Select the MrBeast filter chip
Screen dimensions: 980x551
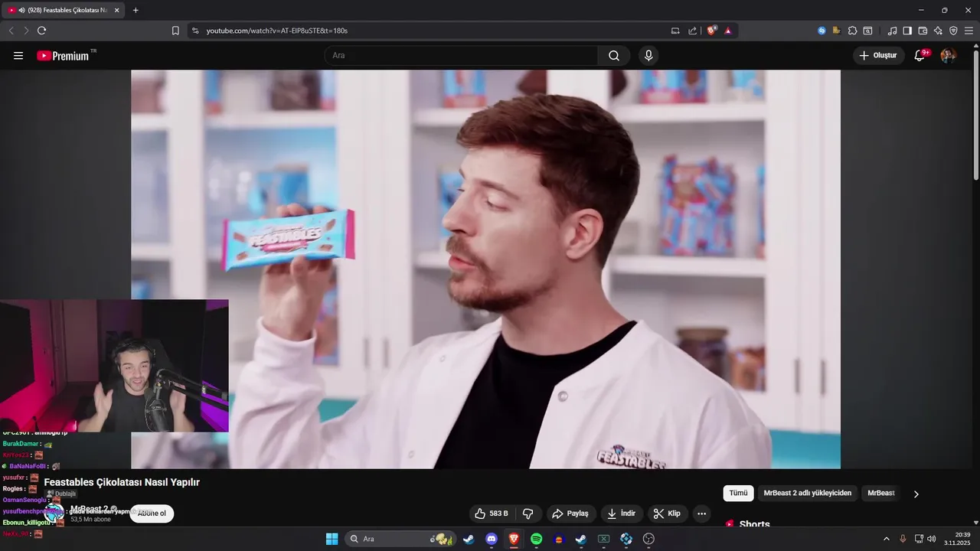pyautogui.click(x=881, y=494)
